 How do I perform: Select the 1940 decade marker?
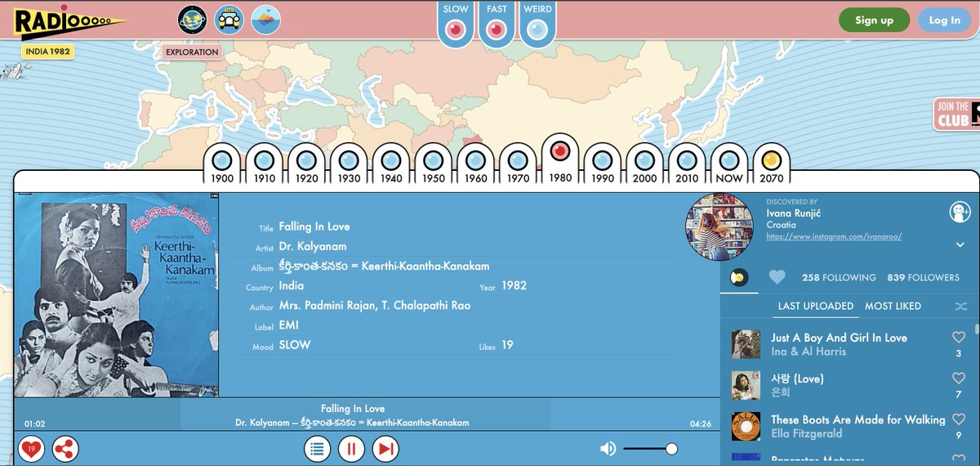(x=392, y=164)
